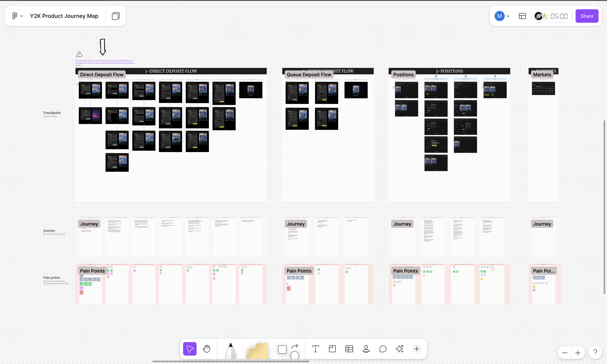The width and height of the screenshot is (607, 364).
Task: Select the Table tool
Action: click(x=349, y=349)
